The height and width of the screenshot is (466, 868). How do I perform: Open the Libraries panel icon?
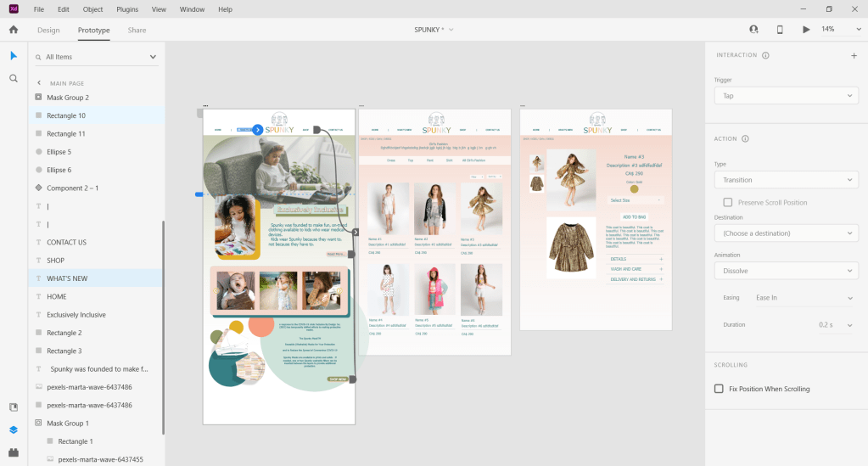14,407
